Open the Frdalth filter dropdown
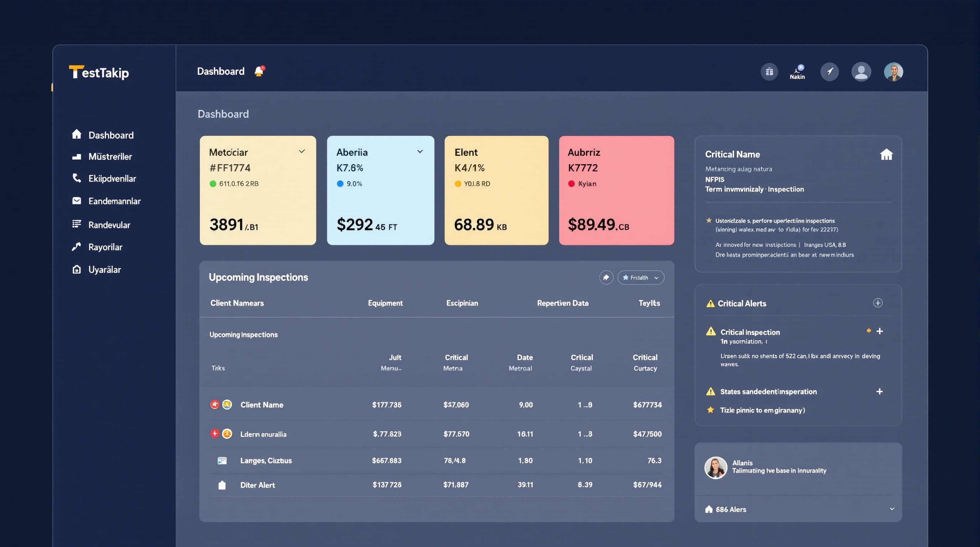 (641, 277)
